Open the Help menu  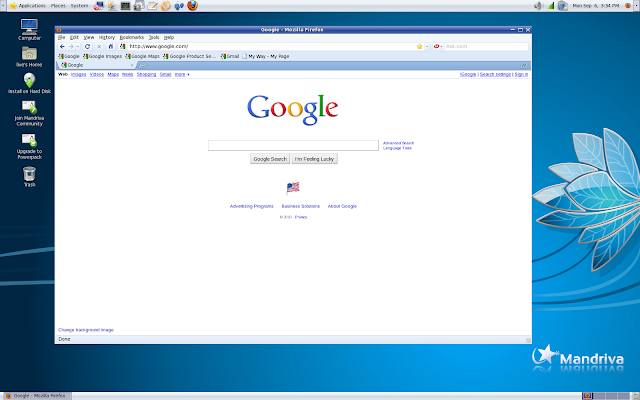[169, 37]
